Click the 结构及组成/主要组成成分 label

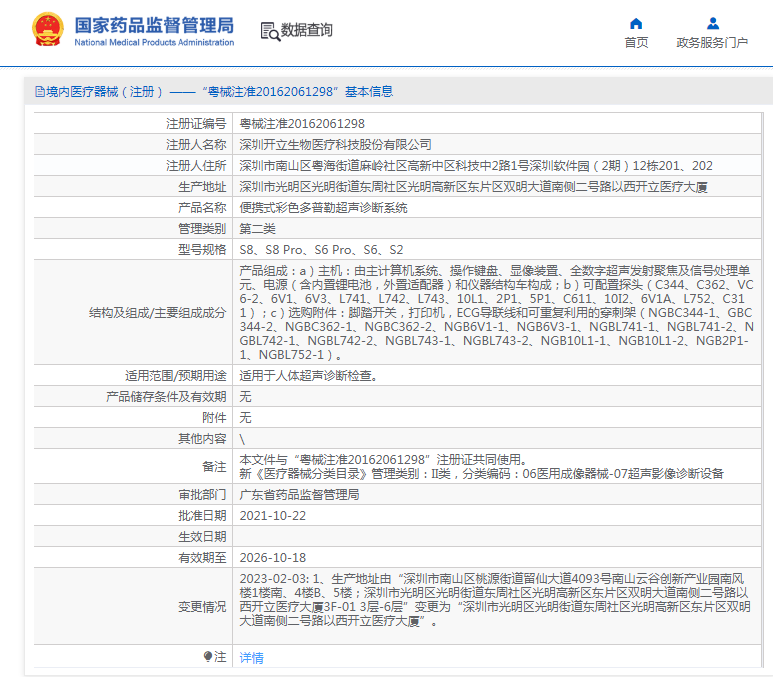pos(158,313)
